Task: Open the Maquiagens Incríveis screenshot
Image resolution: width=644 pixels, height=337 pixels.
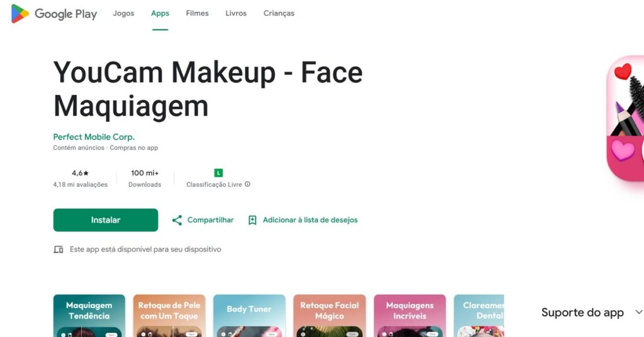Action: pyautogui.click(x=409, y=316)
